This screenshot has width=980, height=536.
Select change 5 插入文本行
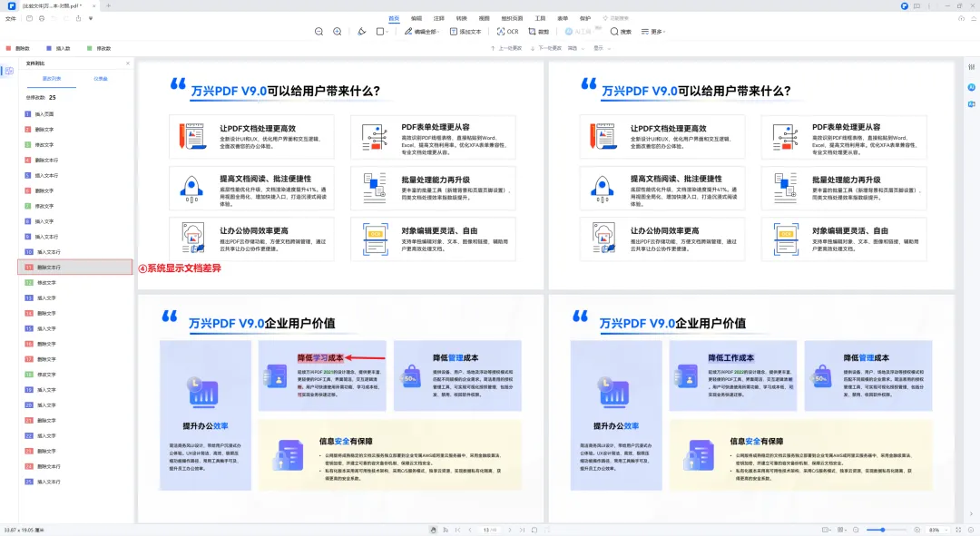click(75, 176)
